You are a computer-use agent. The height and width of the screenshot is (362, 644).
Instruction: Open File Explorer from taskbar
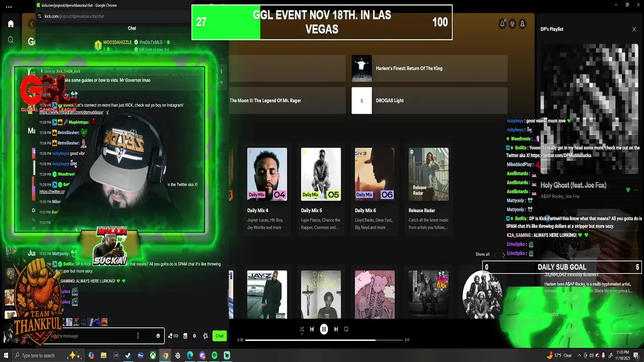point(103,355)
